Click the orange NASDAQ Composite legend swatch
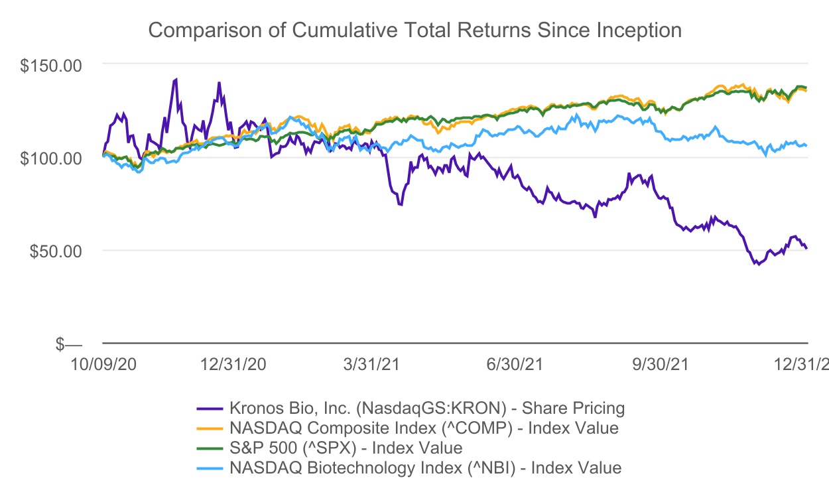829x504 pixels. [x=211, y=428]
